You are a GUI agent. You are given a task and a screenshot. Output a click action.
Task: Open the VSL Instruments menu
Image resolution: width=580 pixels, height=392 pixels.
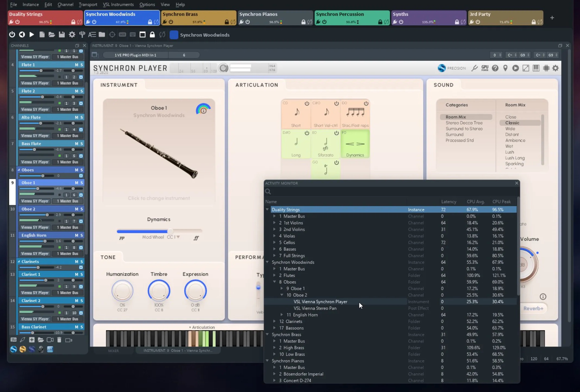tap(118, 4)
